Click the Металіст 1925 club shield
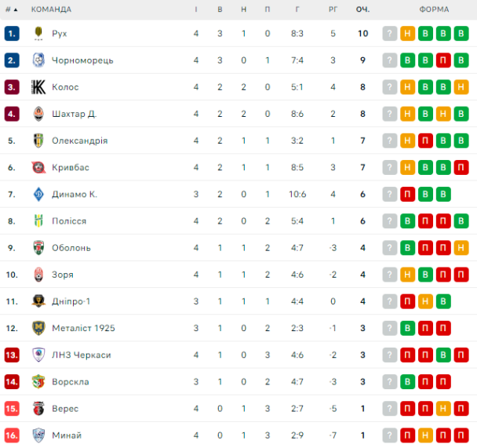Image resolution: width=477 pixels, height=448 pixels. pos(38,328)
